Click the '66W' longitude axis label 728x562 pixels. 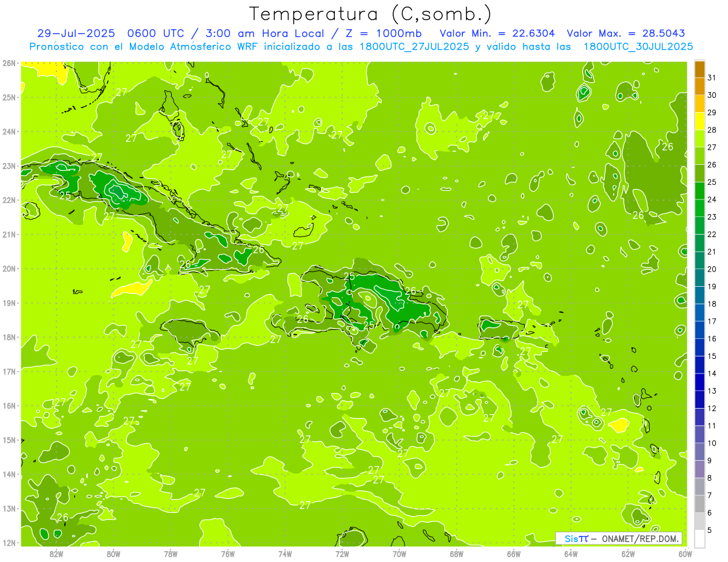click(x=514, y=554)
